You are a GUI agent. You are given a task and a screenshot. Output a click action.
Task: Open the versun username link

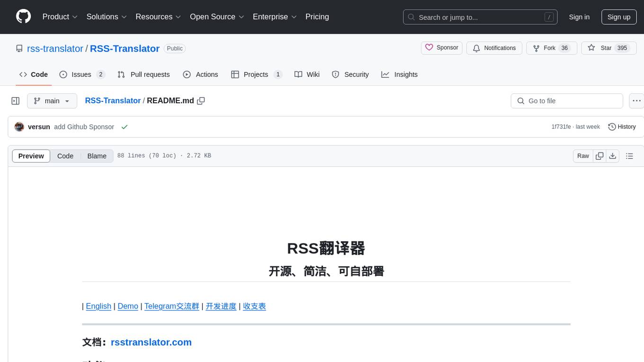click(39, 127)
